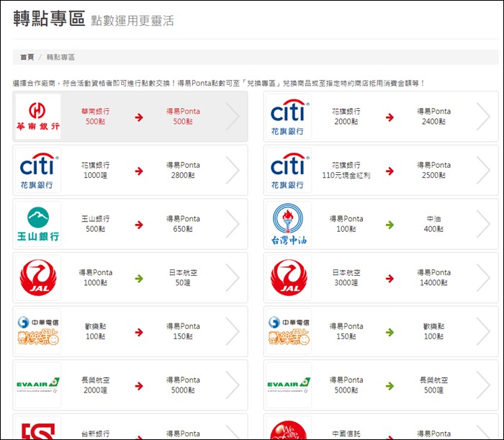Click 中華電信歡樂點 logo in Ponta 150點→歡樂點 card
The height and width of the screenshot is (440, 504).
(289, 331)
